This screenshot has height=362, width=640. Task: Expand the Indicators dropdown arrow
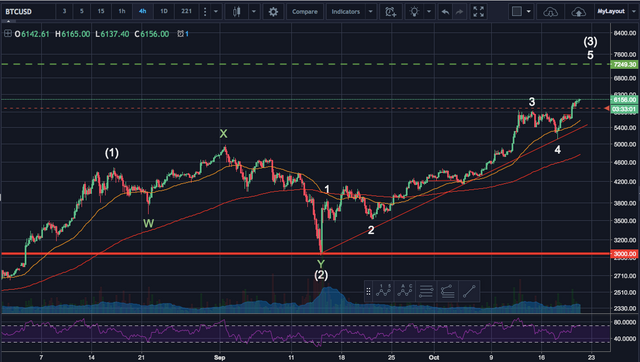(x=371, y=12)
